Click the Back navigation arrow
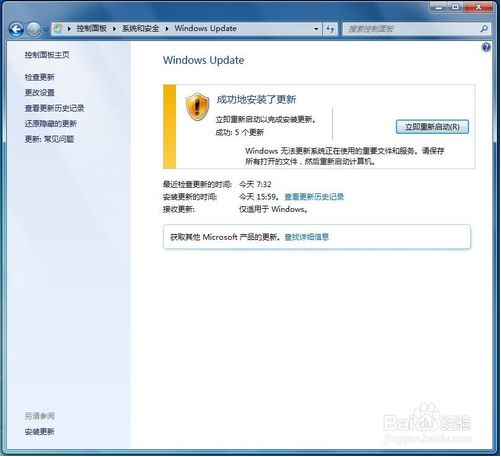501x457 pixels. pos(16,30)
